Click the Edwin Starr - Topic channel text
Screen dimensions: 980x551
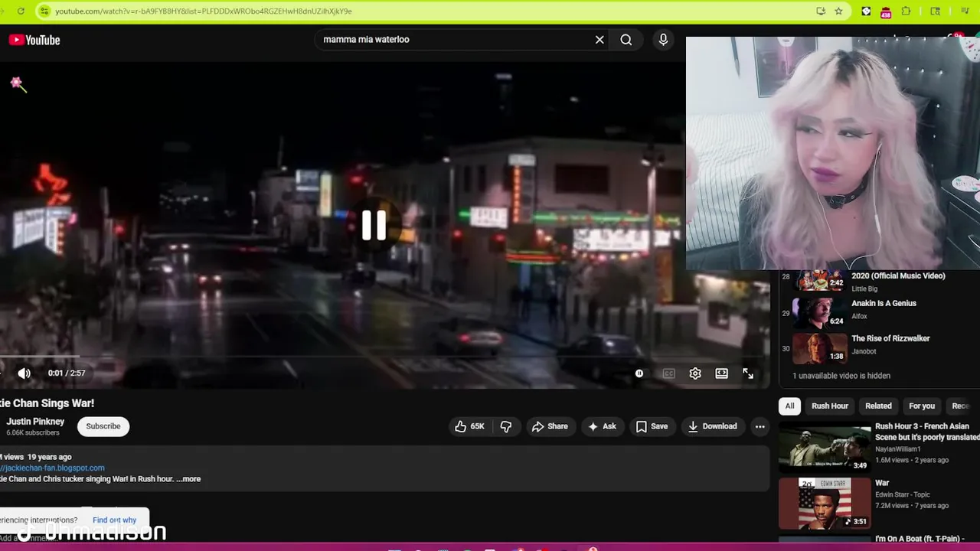click(x=903, y=494)
